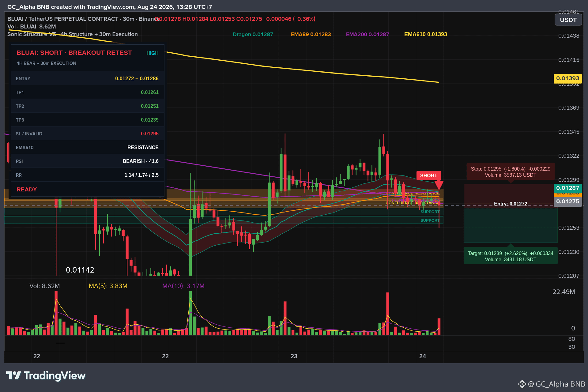Click the TP1 value 0.01261
This screenshot has height=392, width=588.
(150, 92)
